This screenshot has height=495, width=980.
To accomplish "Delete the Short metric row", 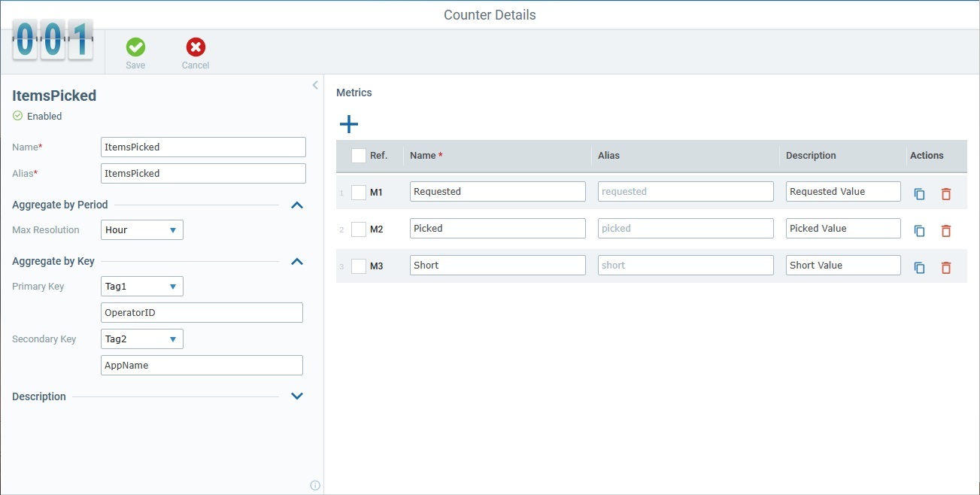I will (x=946, y=267).
